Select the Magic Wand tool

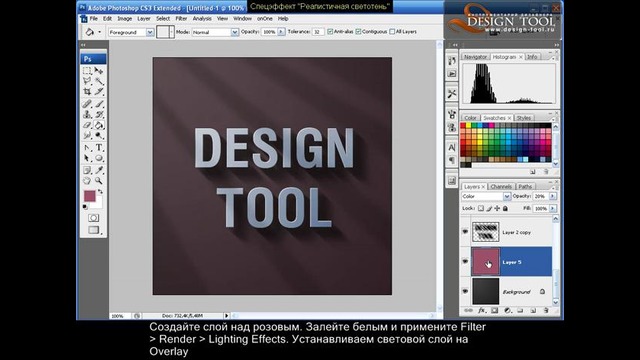(x=99, y=81)
